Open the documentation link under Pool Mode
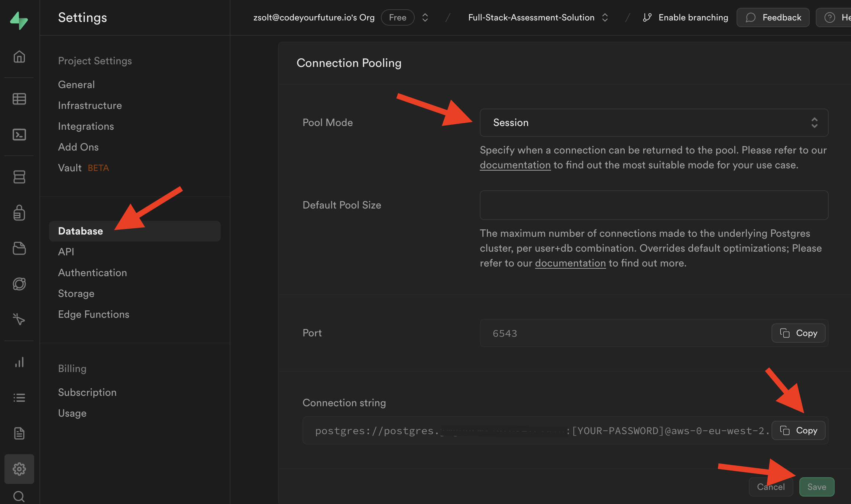This screenshot has height=504, width=851. 515,165
